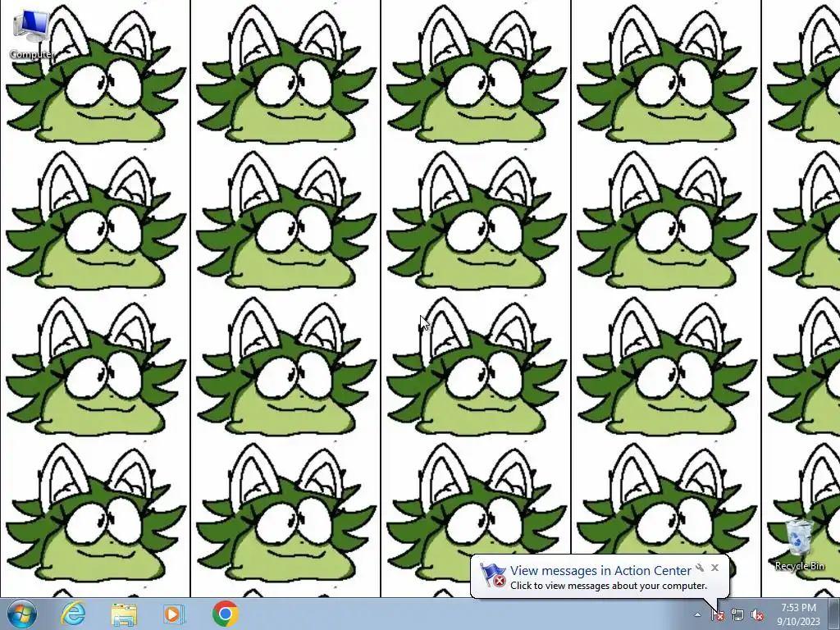Close the Action Center notification balloon
Screen dimensions: 840x630
coord(714,568)
